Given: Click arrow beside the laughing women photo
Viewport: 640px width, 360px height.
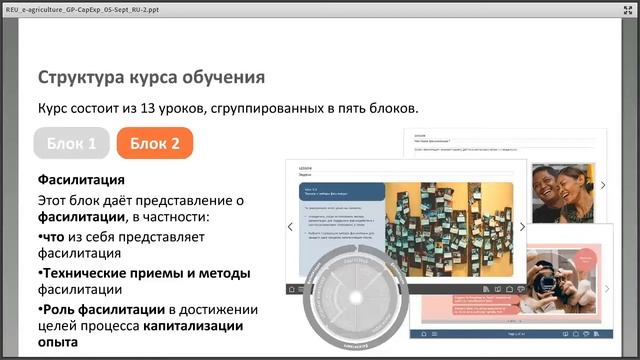Looking at the screenshot, I should (603, 185).
